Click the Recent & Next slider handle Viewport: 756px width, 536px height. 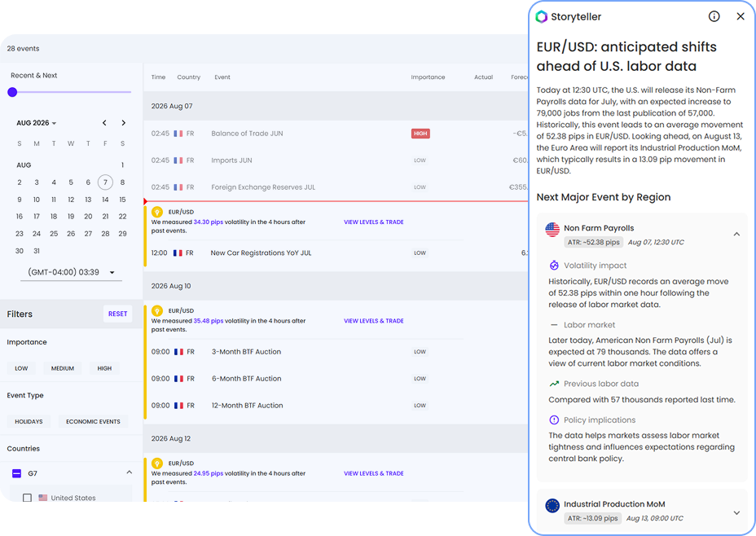(x=12, y=92)
